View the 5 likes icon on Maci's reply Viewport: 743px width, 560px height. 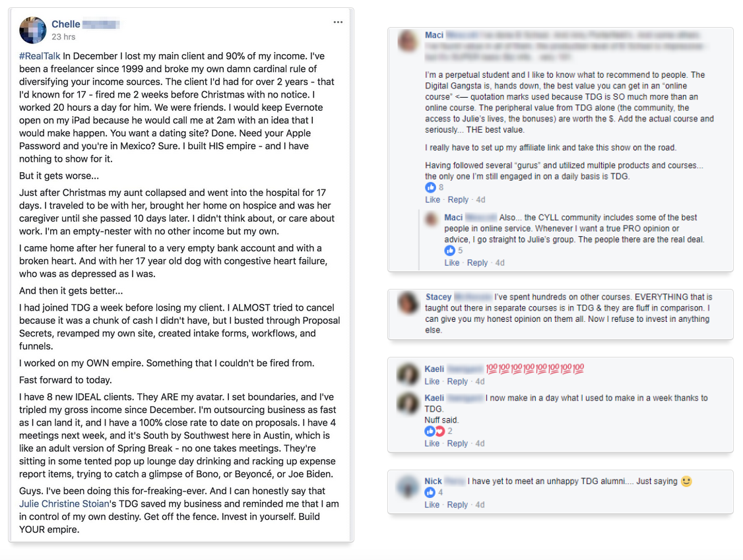pos(449,250)
